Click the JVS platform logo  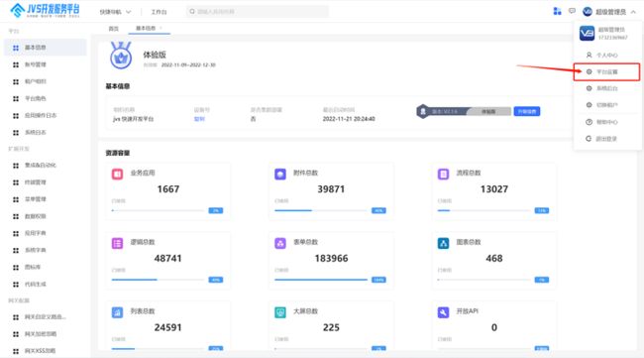tap(45, 10)
